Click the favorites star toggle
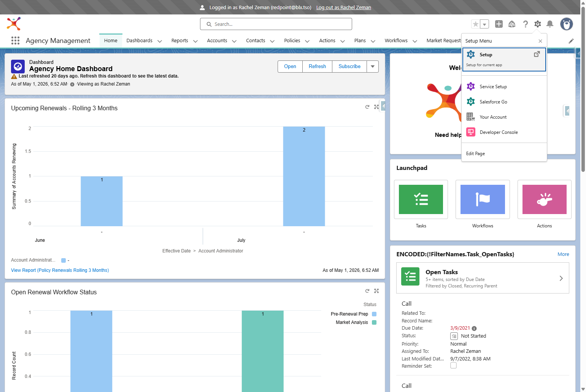The width and height of the screenshot is (586, 392). coord(475,24)
